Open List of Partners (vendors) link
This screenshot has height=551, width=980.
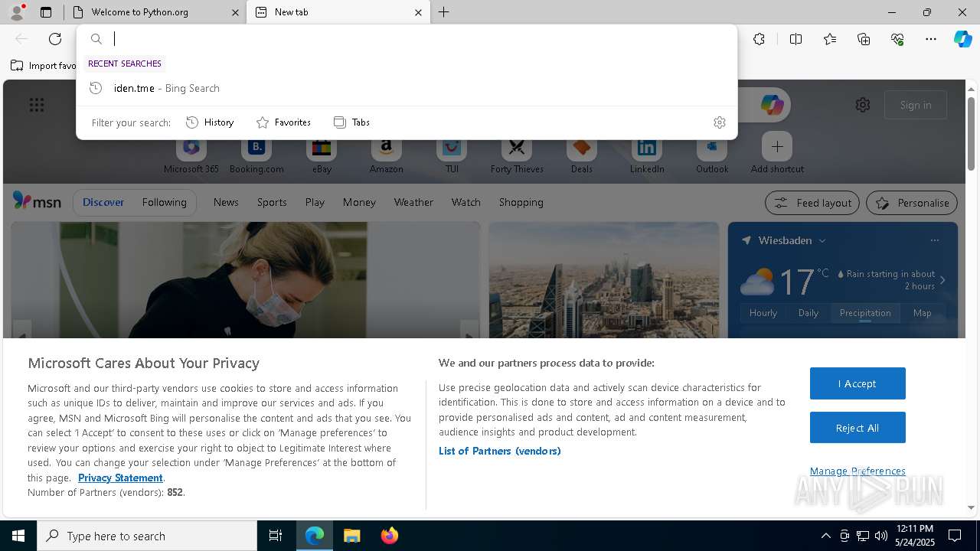500,451
